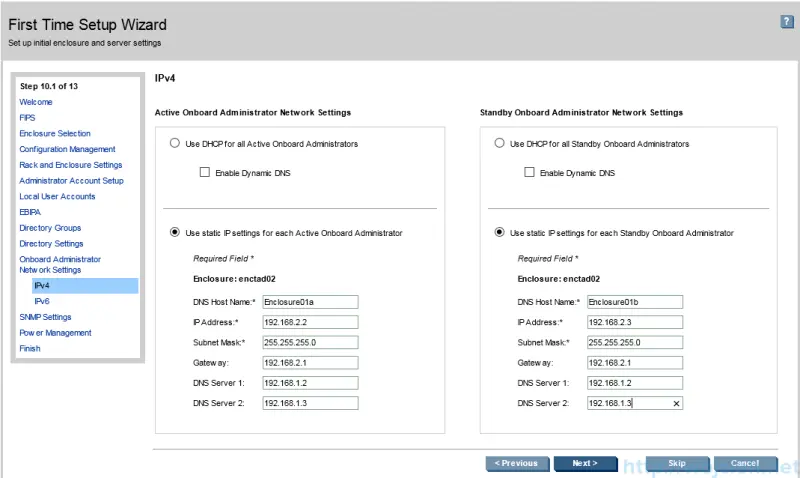This screenshot has width=800, height=478.
Task: Click the Active Onboard Administrator Network Settings heading
Action: pyautogui.click(x=253, y=113)
